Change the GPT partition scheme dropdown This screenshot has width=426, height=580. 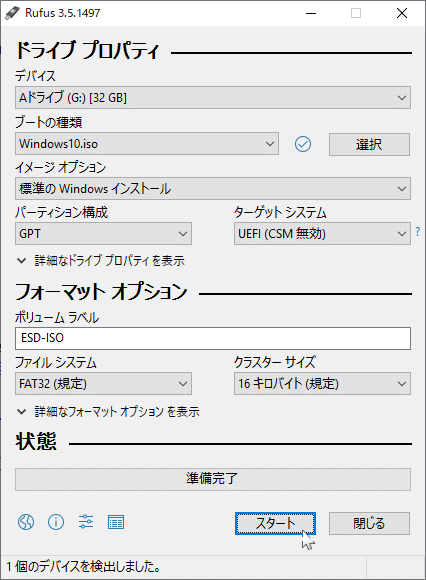(x=103, y=233)
